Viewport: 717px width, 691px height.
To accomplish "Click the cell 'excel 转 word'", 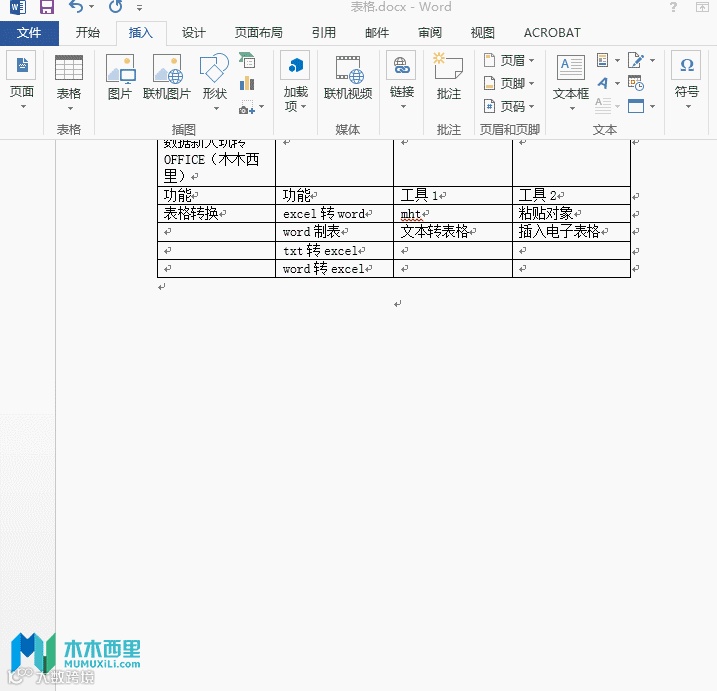I will (334, 214).
